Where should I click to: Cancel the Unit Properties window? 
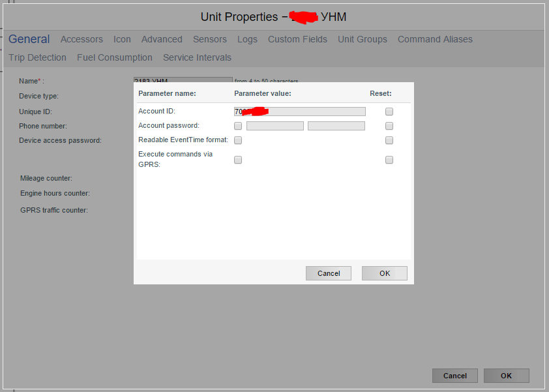coord(454,376)
